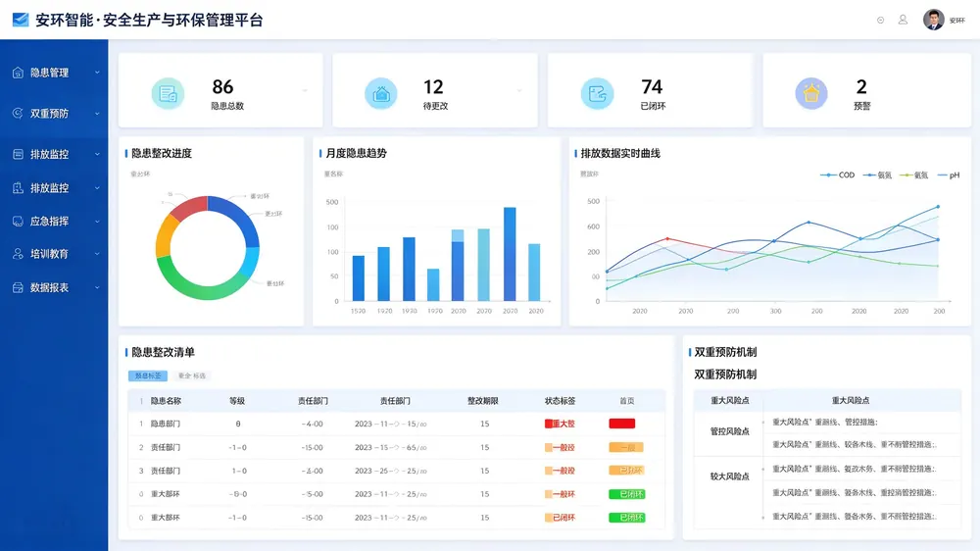Click green 已闭环 button in bottom table row
Screen dimensions: 980x551
[x=627, y=518]
